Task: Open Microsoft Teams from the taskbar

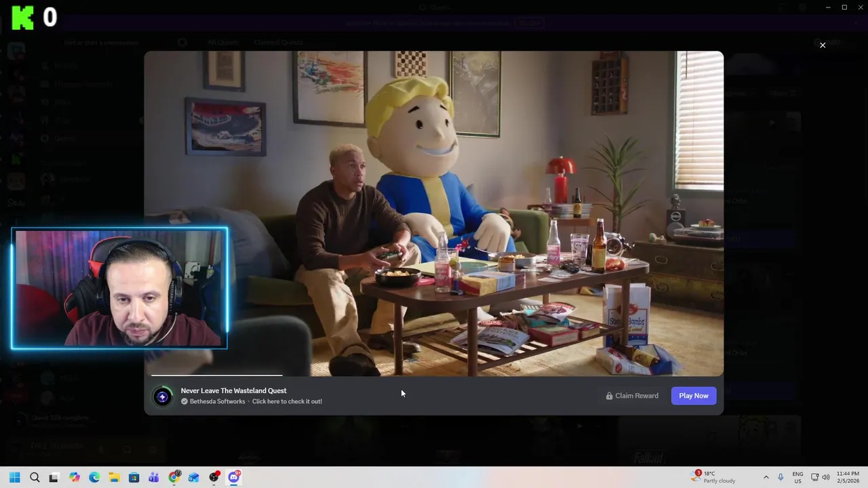Action: point(154,477)
